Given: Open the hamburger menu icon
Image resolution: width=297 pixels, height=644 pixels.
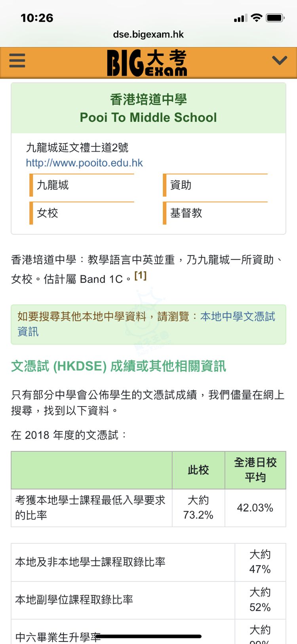Looking at the screenshot, I should point(17,61).
